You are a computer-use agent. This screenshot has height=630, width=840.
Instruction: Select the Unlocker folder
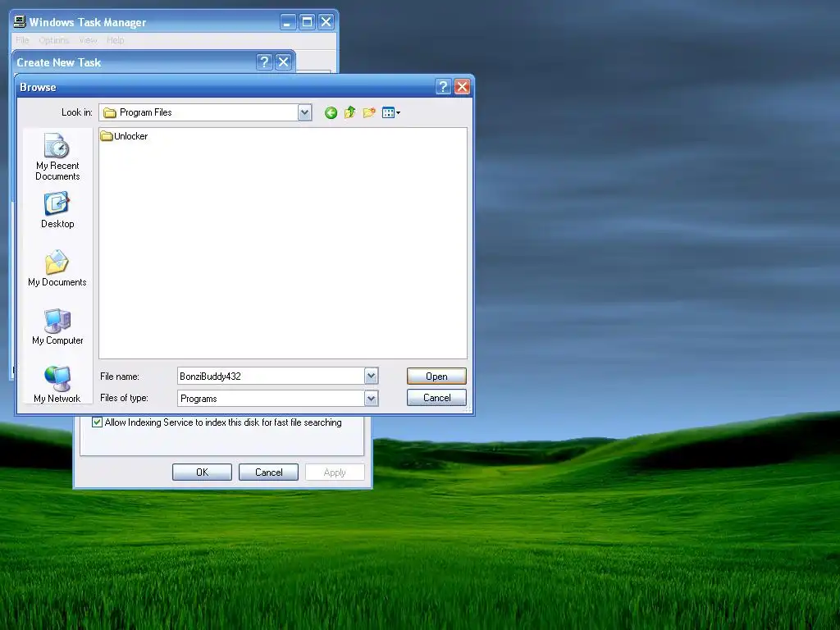125,136
